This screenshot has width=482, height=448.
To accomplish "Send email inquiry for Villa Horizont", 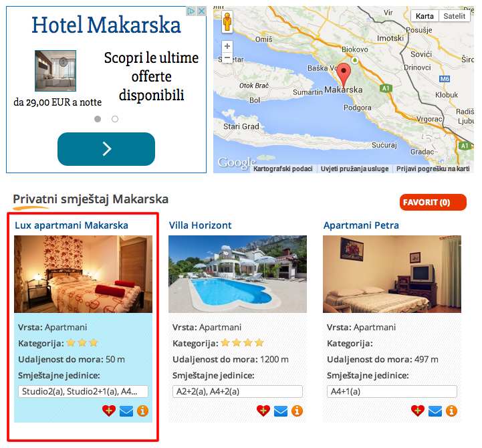I will click(x=281, y=411).
